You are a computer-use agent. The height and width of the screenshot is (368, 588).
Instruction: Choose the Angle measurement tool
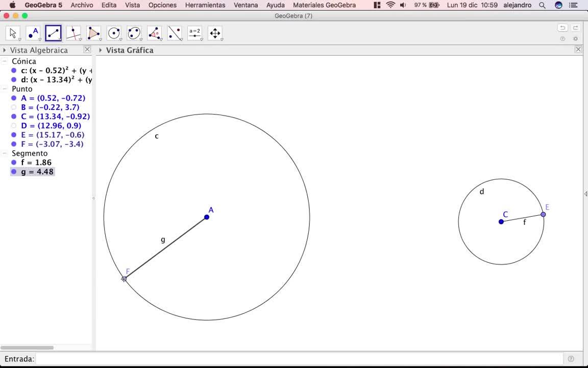point(154,33)
